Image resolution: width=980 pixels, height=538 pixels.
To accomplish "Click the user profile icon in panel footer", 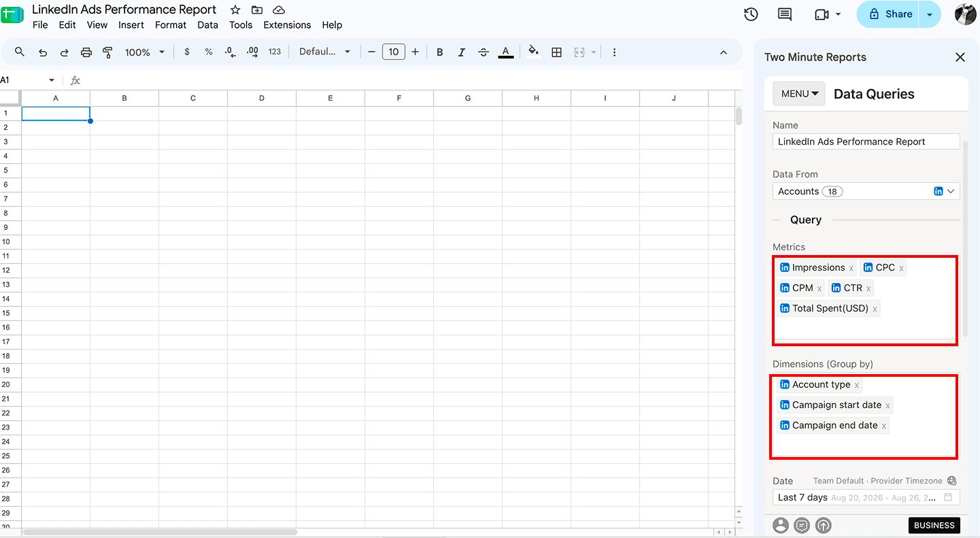I will (x=781, y=525).
